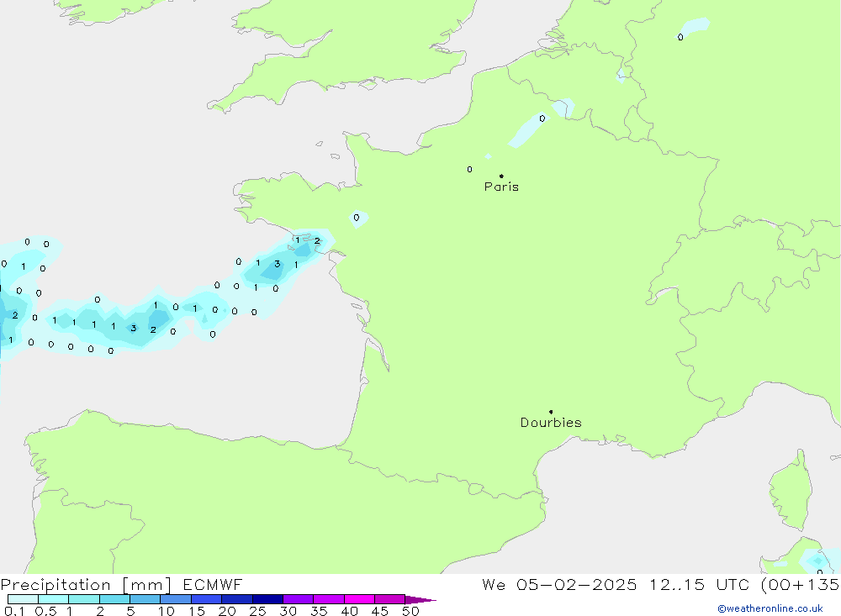Click the legend label 25
This screenshot has height=616, width=841.
[257, 611]
